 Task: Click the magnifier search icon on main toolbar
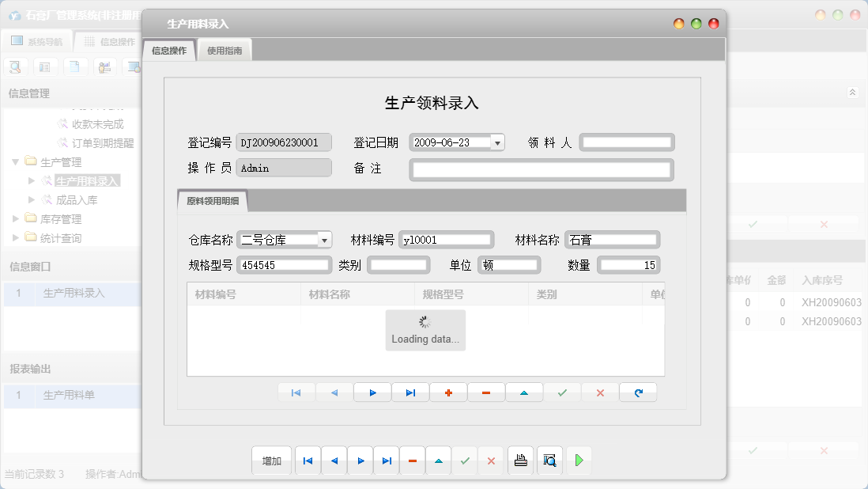(x=15, y=66)
